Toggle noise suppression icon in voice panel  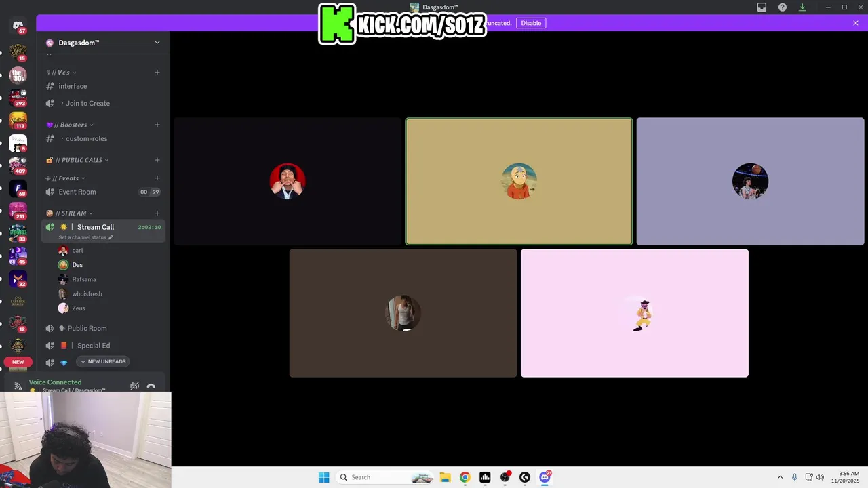click(135, 386)
